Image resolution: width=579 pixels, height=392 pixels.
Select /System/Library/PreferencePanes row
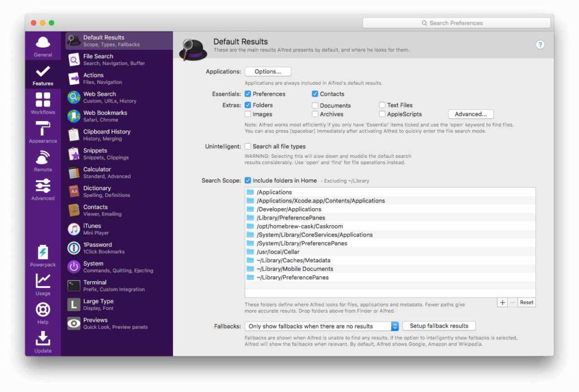(x=390, y=243)
